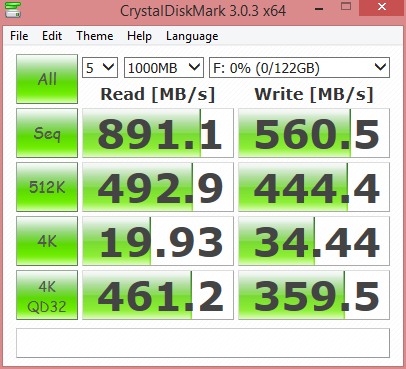Start the 512K benchmark test
Viewport: 406px width, 369px height.
[47, 187]
